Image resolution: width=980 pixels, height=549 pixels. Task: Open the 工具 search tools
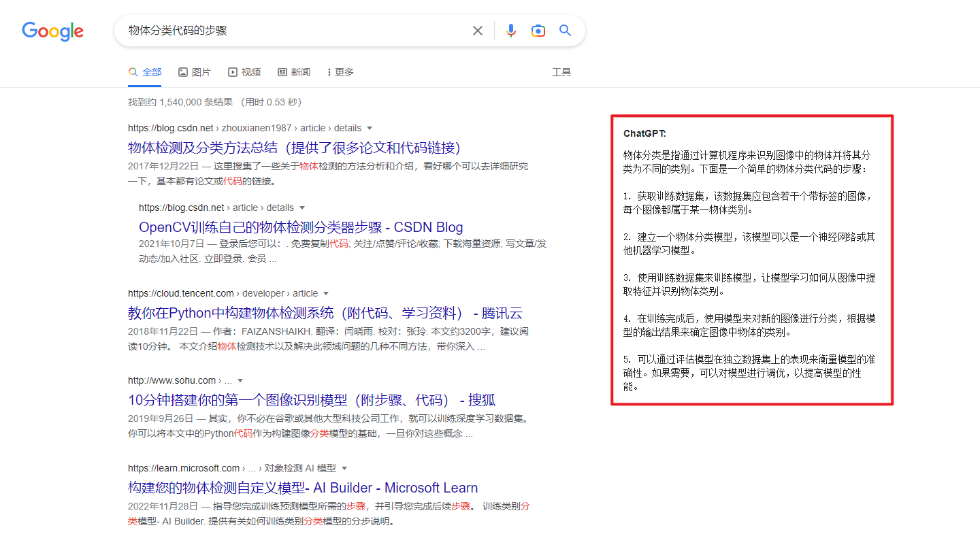pos(561,72)
